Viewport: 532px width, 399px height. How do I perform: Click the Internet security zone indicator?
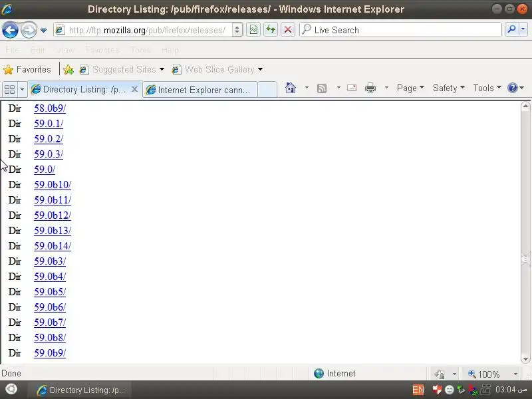334,374
